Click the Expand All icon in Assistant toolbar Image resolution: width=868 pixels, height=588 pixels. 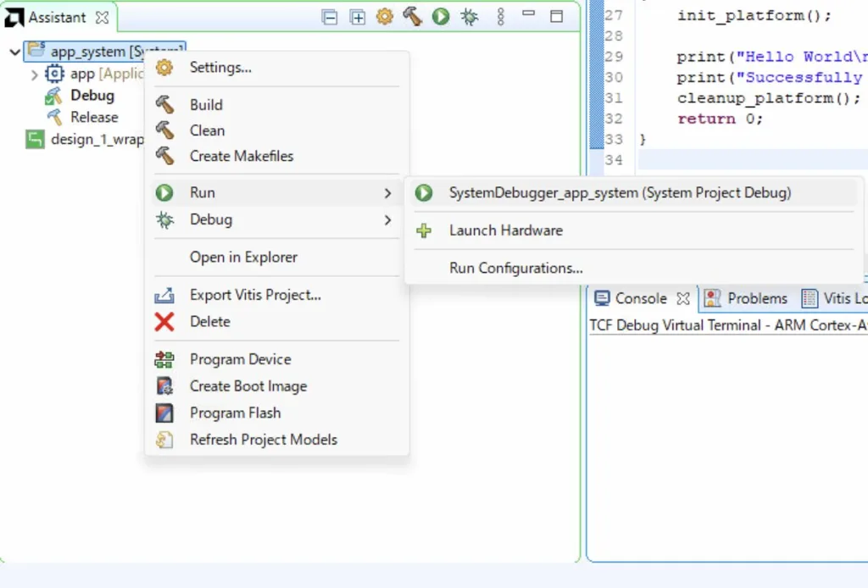tap(358, 17)
